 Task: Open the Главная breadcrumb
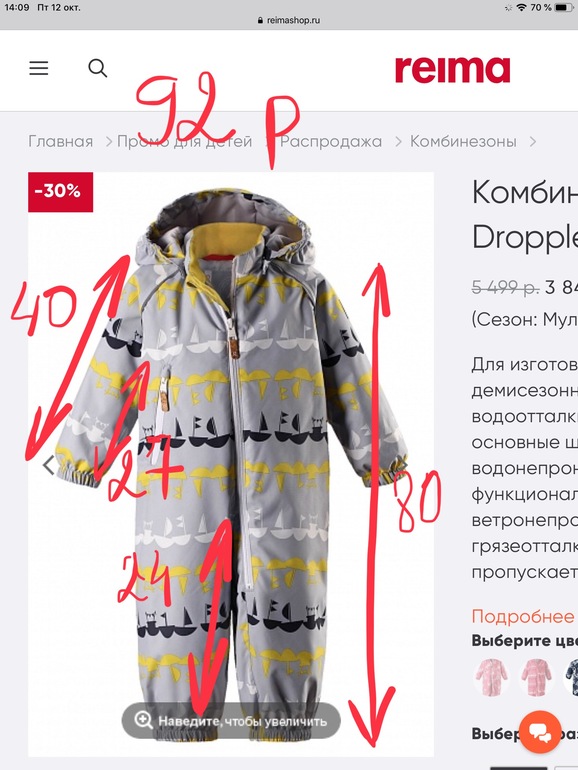[60, 141]
